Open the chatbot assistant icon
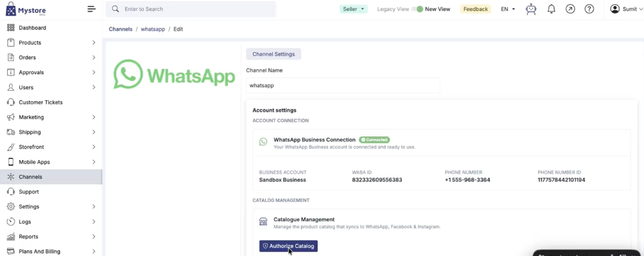The height and width of the screenshot is (256, 644). pos(531,9)
